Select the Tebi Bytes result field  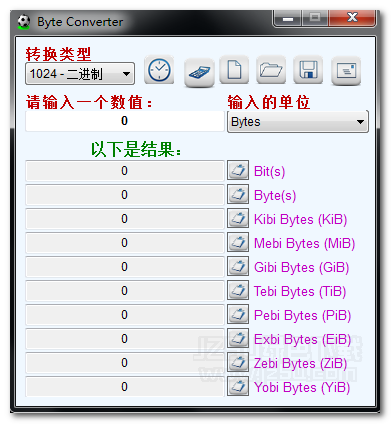tap(125, 291)
